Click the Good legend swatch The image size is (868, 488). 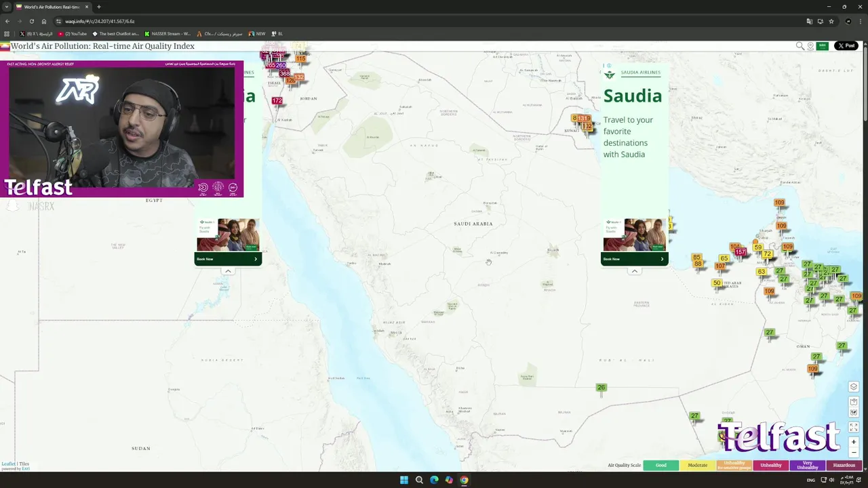pos(660,465)
